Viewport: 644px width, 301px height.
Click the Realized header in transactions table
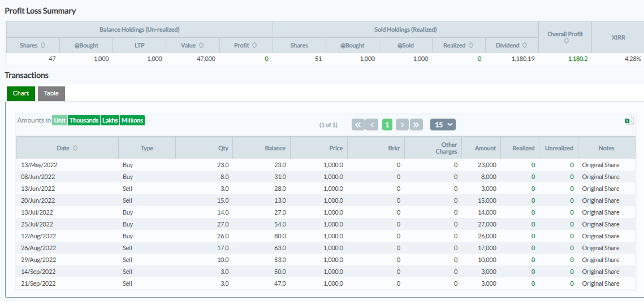coord(520,148)
